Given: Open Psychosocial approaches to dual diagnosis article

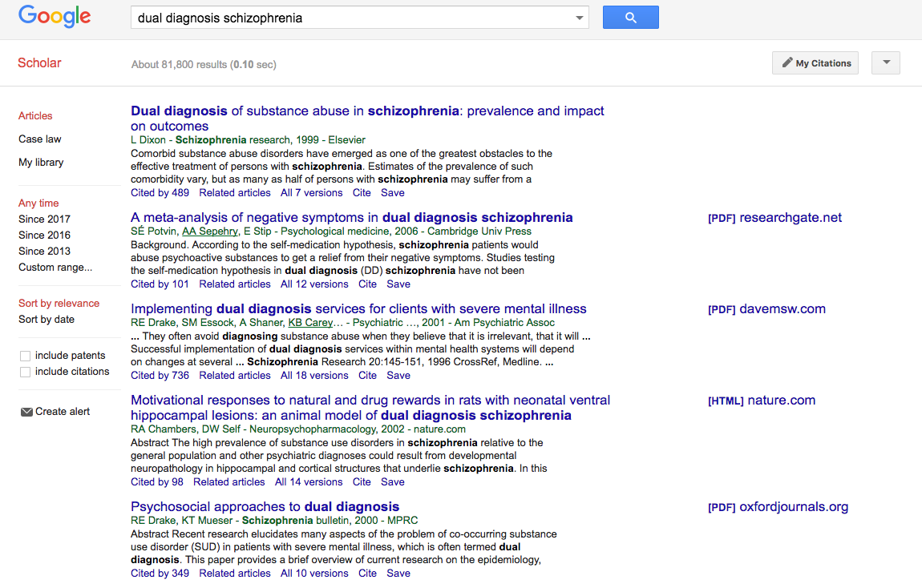Looking at the screenshot, I should (x=265, y=506).
